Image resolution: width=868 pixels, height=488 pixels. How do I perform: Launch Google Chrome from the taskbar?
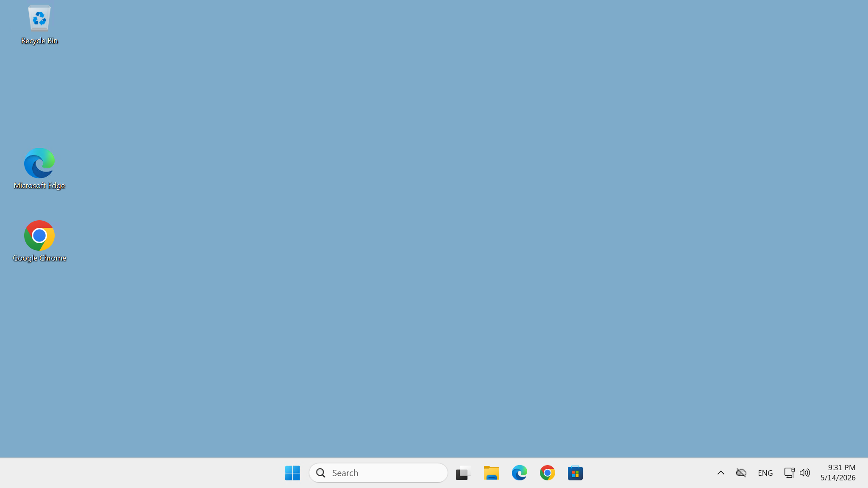[x=547, y=473]
